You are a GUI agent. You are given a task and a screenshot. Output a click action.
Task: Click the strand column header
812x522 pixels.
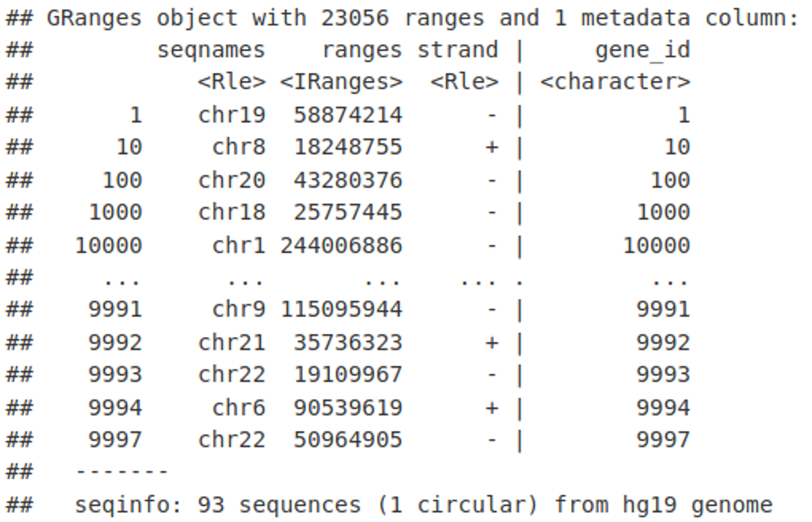click(x=458, y=50)
